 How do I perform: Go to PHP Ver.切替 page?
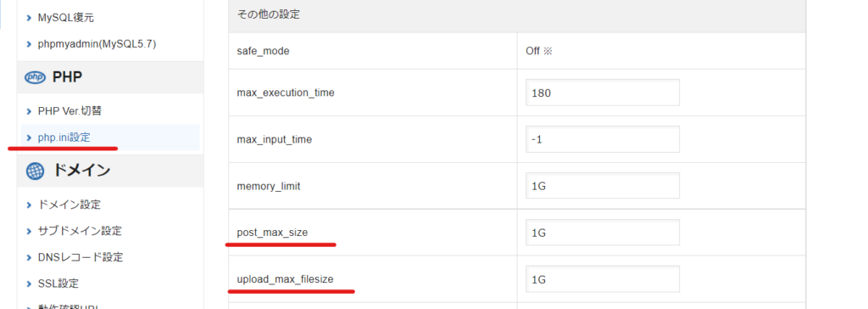pos(70,111)
